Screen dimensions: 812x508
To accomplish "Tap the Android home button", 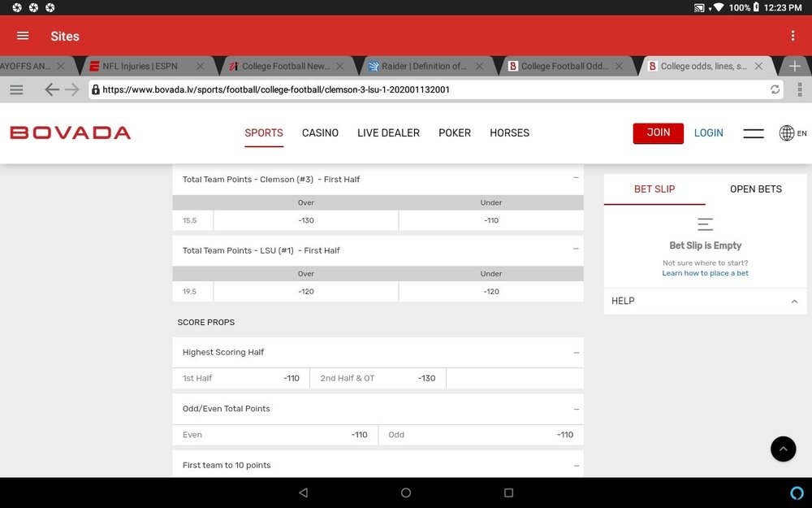I will (x=406, y=493).
